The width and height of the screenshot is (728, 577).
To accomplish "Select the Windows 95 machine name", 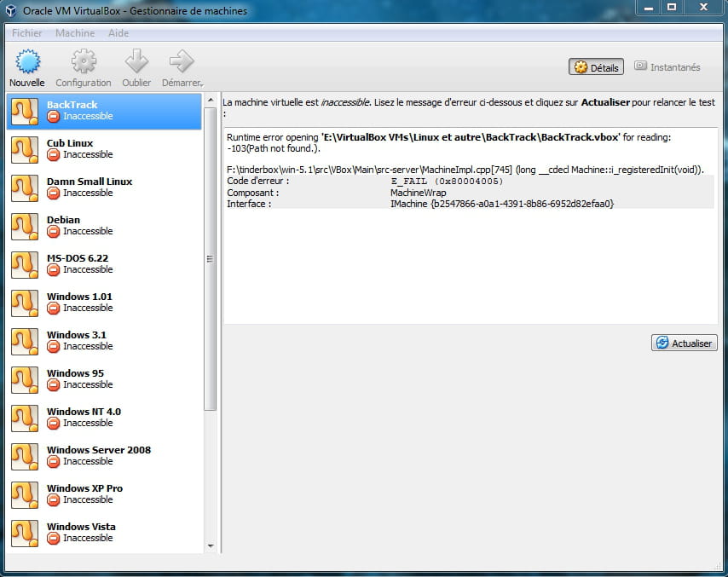I will (75, 373).
